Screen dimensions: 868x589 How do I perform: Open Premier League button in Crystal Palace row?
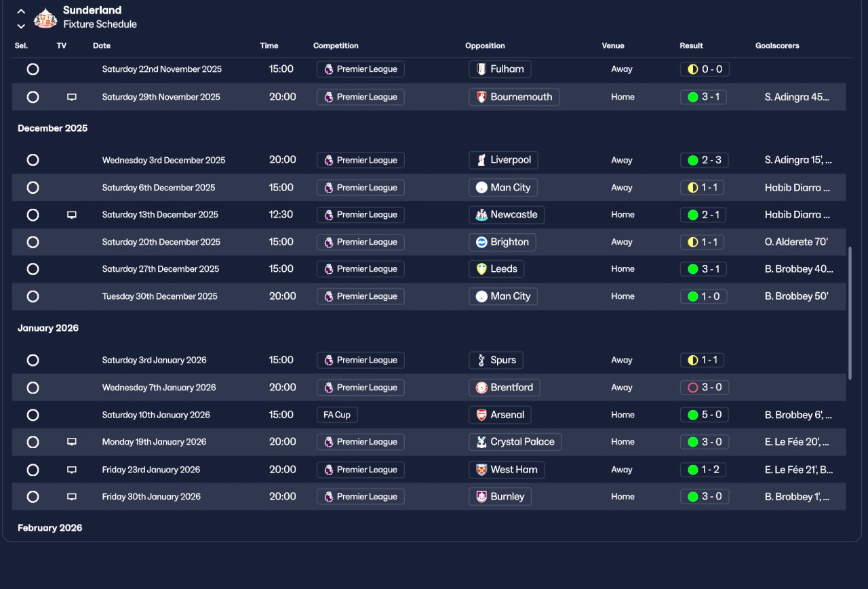tap(361, 442)
